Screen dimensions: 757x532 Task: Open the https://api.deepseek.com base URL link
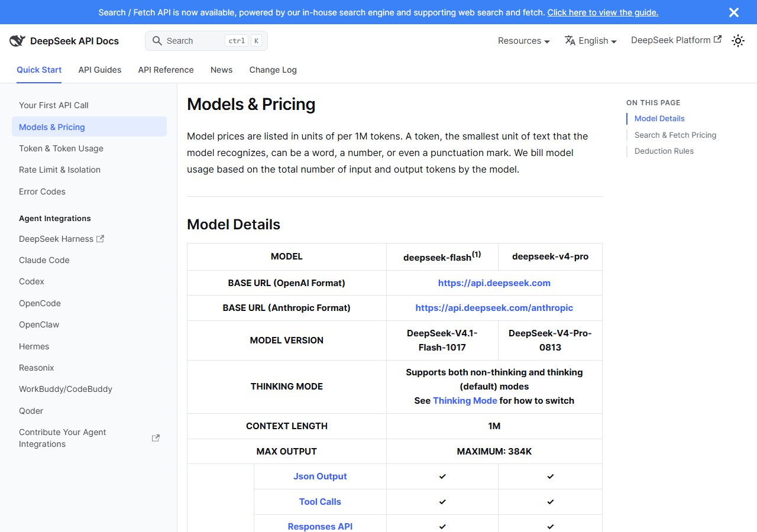[494, 283]
